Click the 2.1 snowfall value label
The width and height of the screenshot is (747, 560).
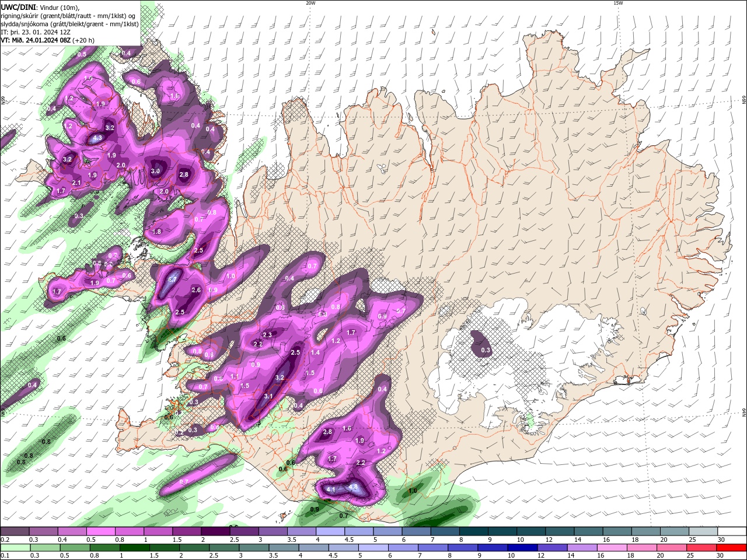76,183
